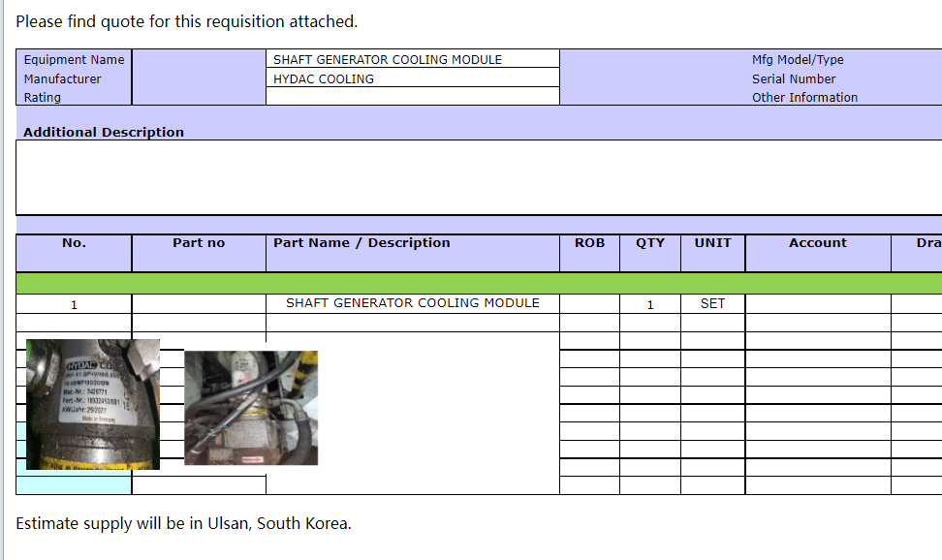Select the HYDAC COOLING manufacturer field
The width and height of the screenshot is (942, 560).
click(x=413, y=78)
